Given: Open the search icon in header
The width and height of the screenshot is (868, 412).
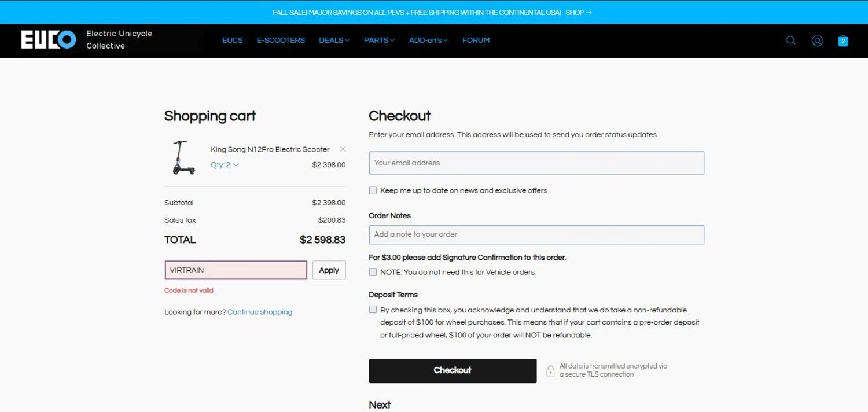Looking at the screenshot, I should [x=790, y=41].
